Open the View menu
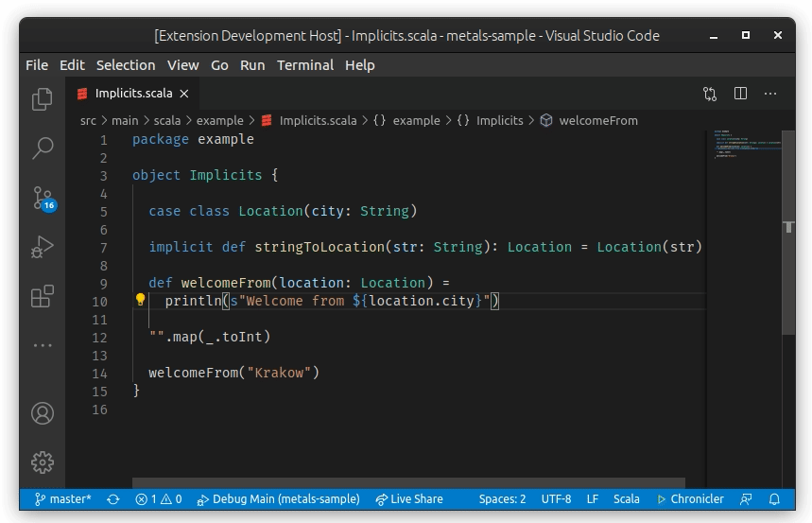This screenshot has width=812, height=523. [x=182, y=65]
